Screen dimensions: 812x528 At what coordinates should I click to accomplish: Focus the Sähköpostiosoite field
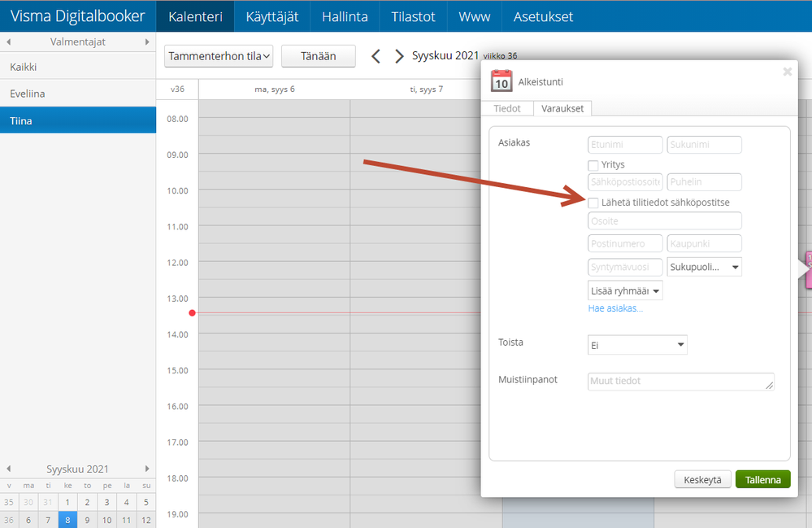(x=625, y=182)
